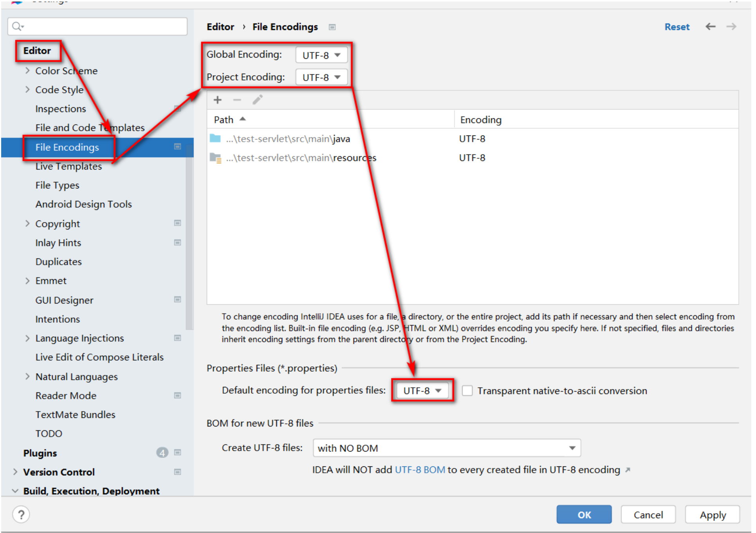Viewport: 756px width, 533px height.
Task: Click the OK button
Action: [x=584, y=515]
